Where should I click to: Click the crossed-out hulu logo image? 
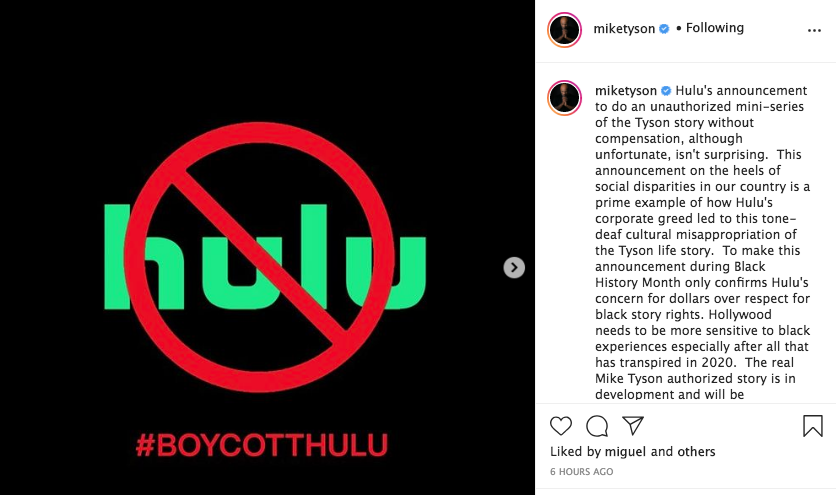265,257
